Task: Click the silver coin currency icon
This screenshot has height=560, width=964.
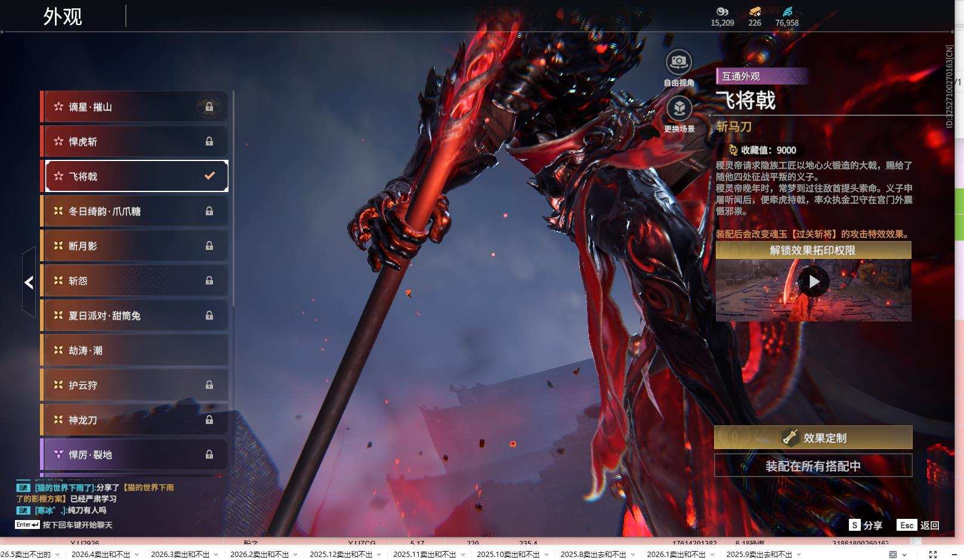Action: [x=722, y=11]
